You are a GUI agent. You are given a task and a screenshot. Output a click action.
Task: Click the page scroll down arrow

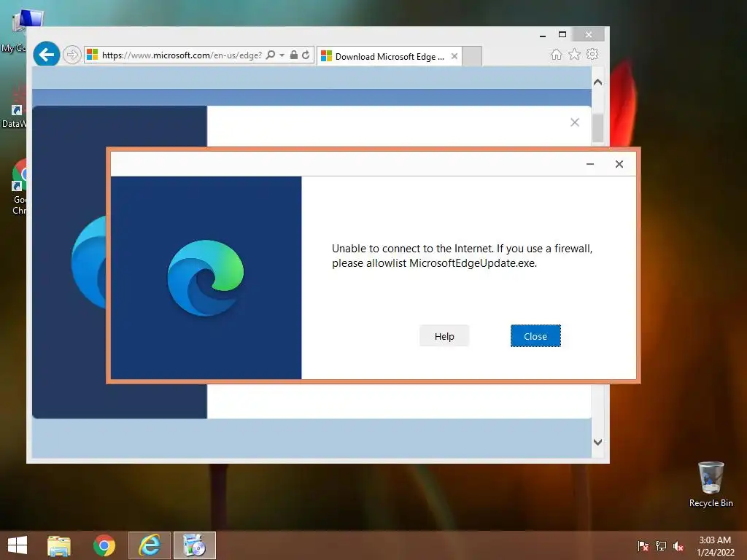[598, 442]
